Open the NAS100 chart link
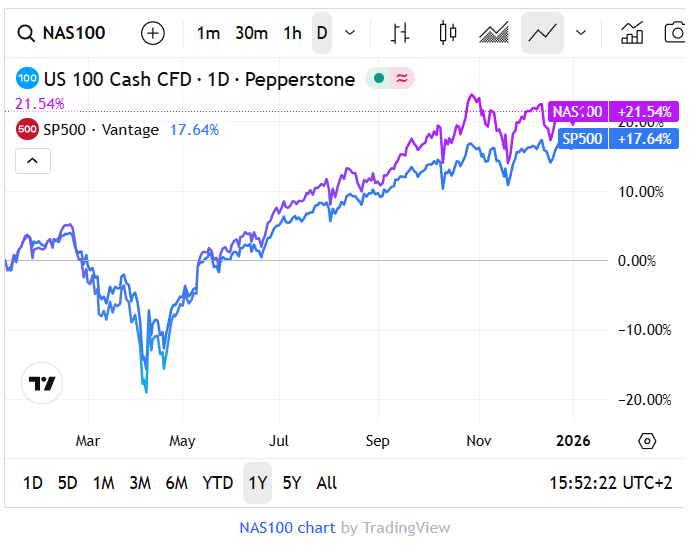696x552 pixels. click(x=287, y=528)
